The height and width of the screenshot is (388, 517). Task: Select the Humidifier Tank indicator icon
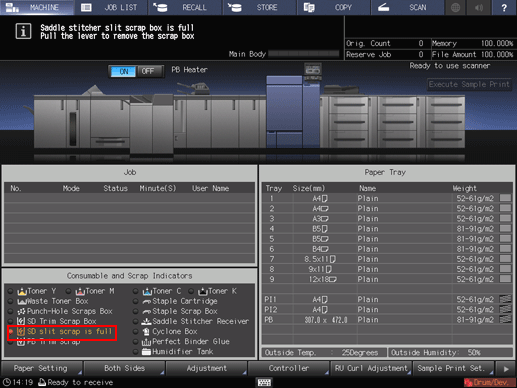coord(146,352)
